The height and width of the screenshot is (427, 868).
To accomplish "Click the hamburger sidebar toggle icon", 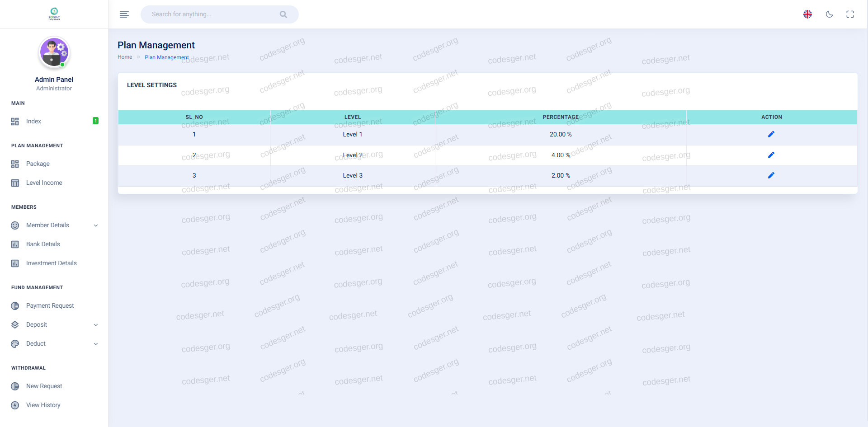I will [124, 14].
